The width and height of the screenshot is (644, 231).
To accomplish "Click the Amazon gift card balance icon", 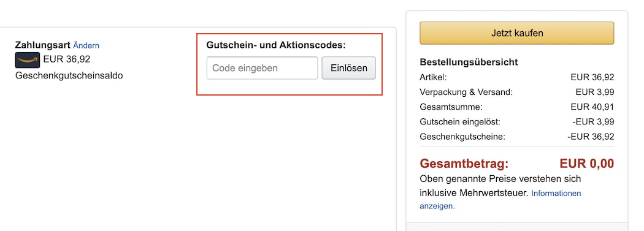I will point(28,60).
